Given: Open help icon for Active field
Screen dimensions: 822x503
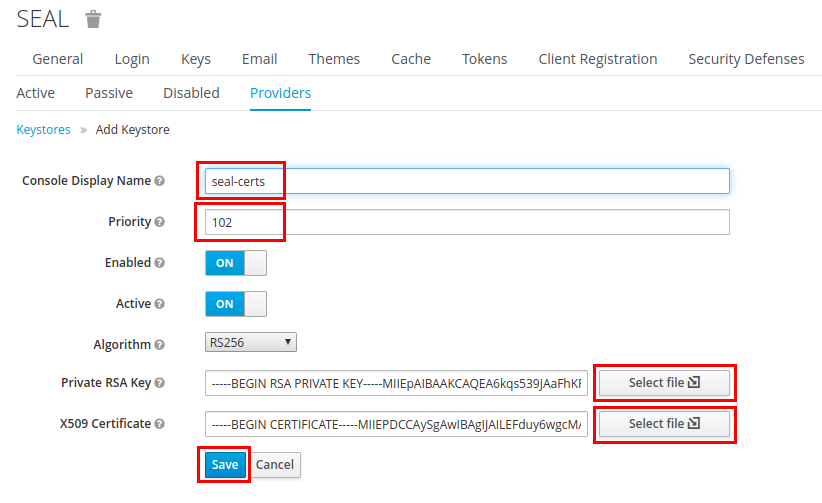Looking at the screenshot, I should pyautogui.click(x=159, y=304).
